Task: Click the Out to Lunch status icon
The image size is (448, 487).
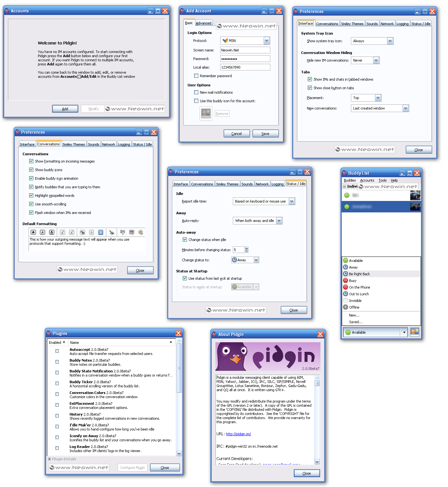Action: click(346, 294)
